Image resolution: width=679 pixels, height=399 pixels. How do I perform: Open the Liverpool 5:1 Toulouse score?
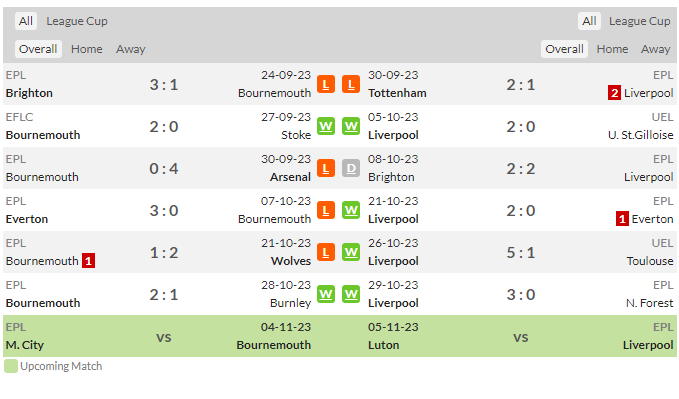(521, 253)
